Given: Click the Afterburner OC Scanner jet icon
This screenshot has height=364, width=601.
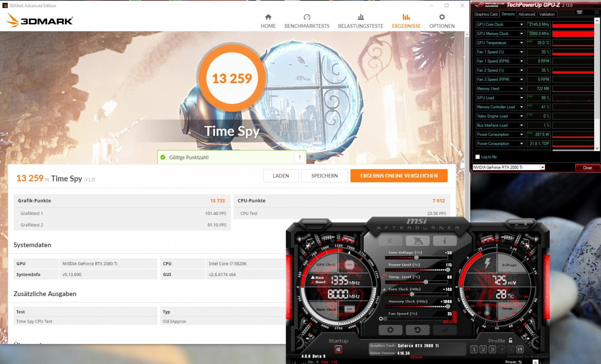Looking at the screenshot, I should (x=417, y=241).
